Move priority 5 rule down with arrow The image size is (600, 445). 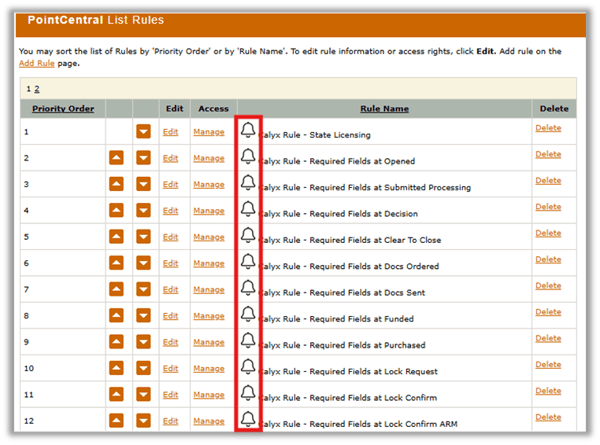(x=144, y=237)
